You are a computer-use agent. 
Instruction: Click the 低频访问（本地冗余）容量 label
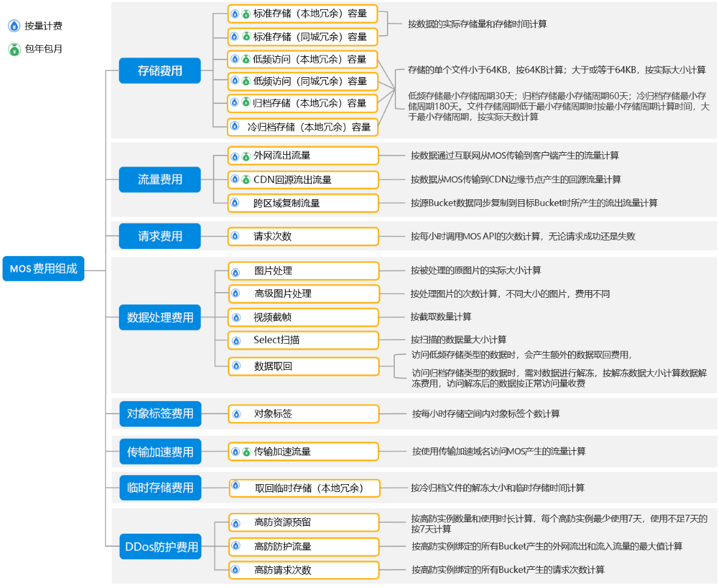tap(310, 59)
